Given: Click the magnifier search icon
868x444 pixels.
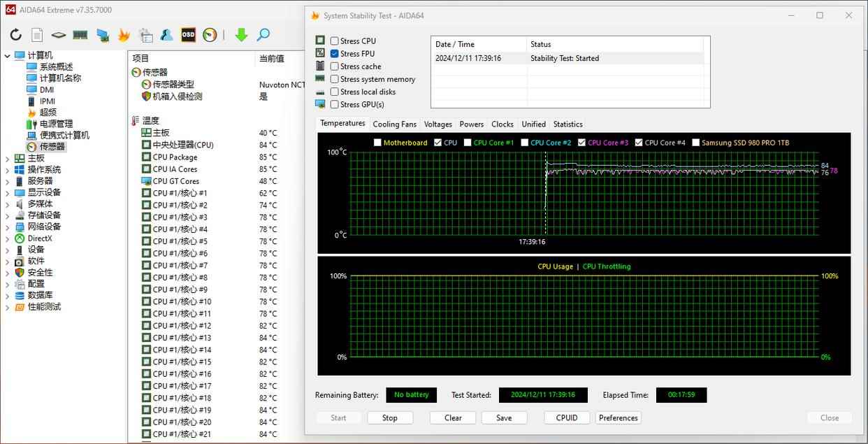Looking at the screenshot, I should (x=263, y=35).
